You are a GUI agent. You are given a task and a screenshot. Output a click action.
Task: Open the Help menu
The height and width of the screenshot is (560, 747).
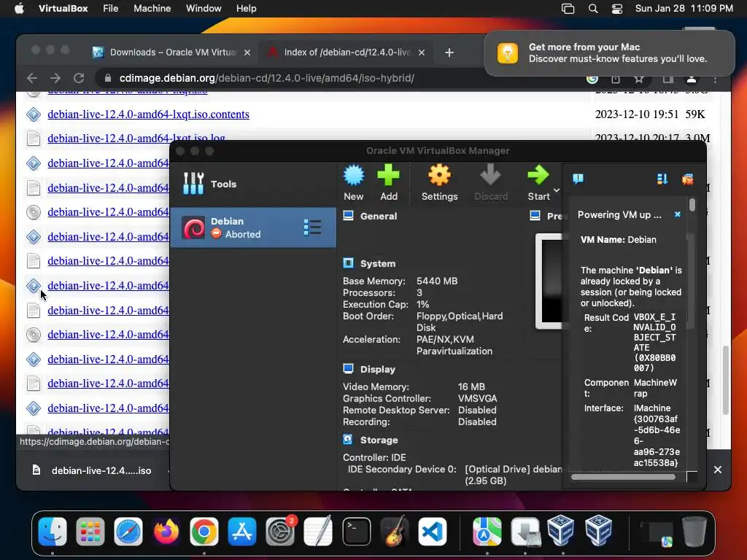(247, 9)
